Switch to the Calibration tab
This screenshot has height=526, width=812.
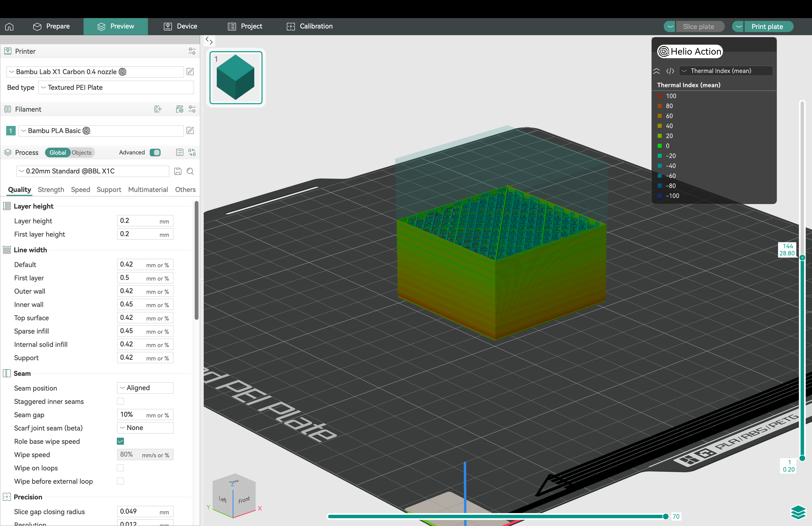[x=309, y=27]
